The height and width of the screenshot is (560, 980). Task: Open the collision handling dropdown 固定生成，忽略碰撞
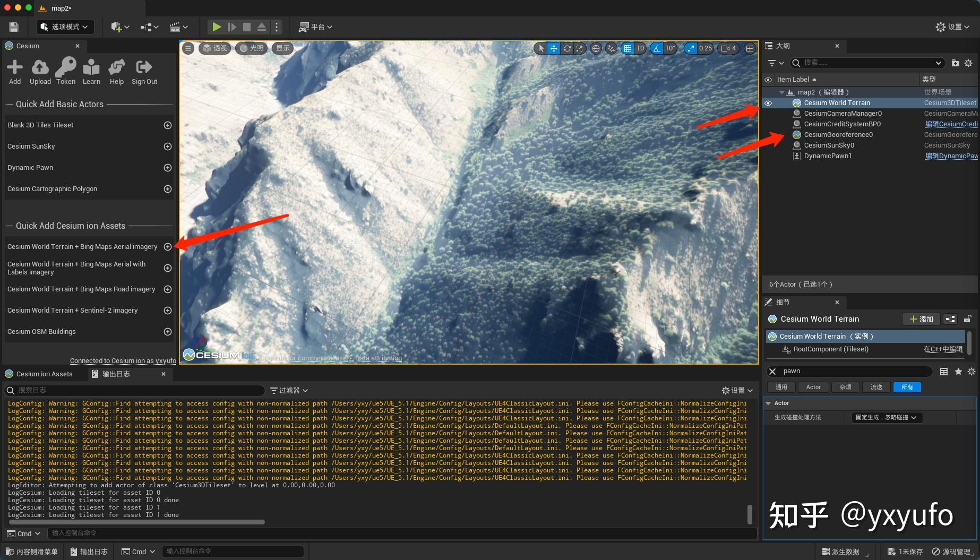[x=886, y=417]
